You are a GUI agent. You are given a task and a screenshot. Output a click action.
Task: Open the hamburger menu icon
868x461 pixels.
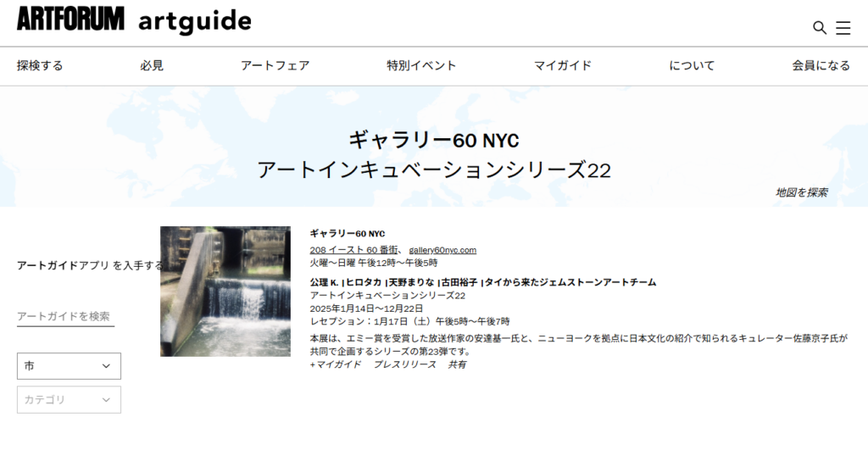(843, 28)
